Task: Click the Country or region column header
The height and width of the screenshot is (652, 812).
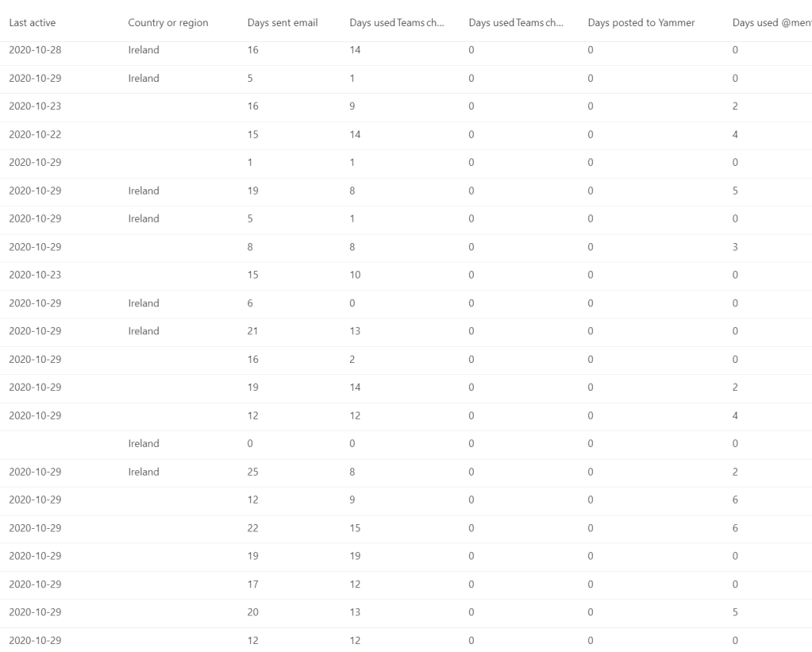Action: 168,23
